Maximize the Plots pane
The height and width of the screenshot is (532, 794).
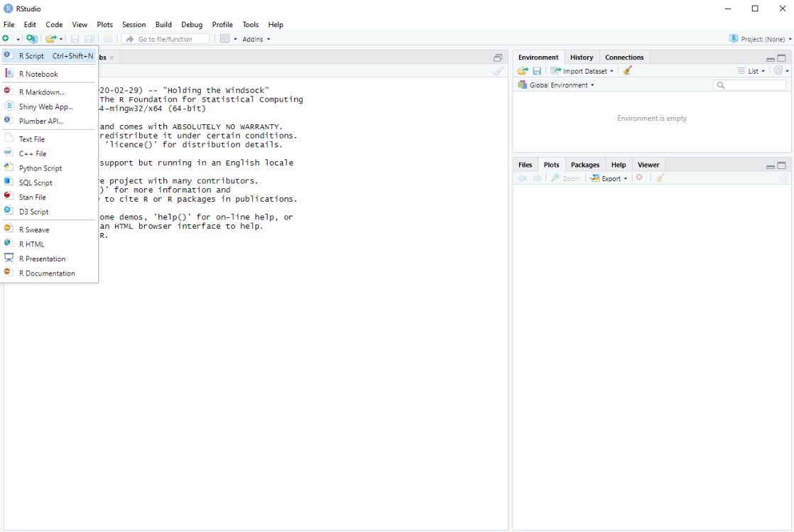click(x=782, y=165)
